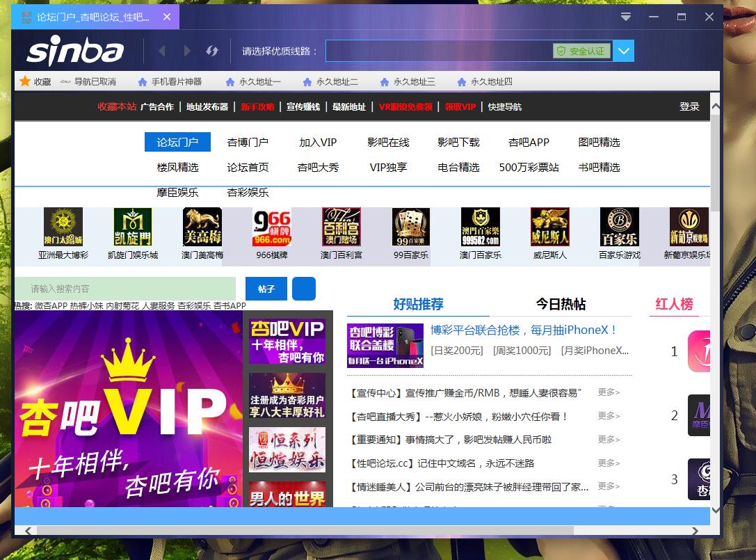The height and width of the screenshot is (560, 756).
Task: Switch to the 今日热帖 tab
Action: [562, 304]
